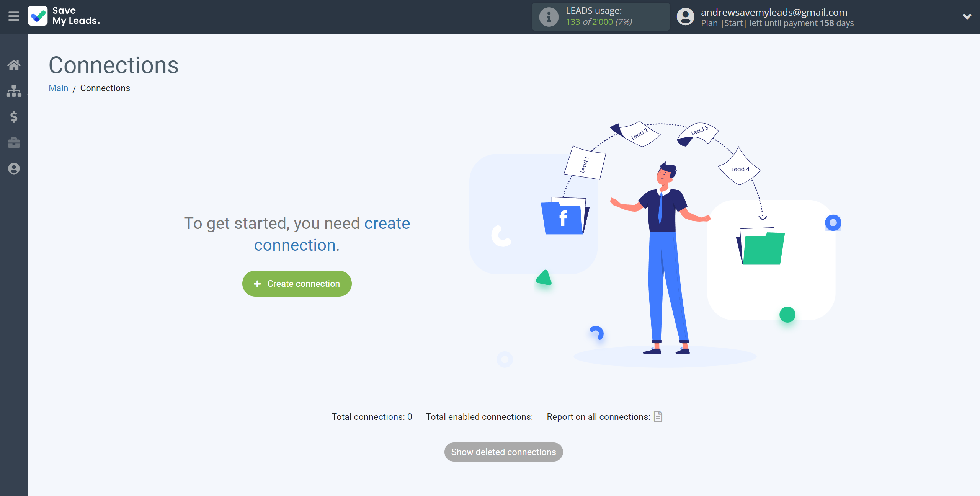Click the Show deleted connections button
980x496 pixels.
pyautogui.click(x=504, y=452)
